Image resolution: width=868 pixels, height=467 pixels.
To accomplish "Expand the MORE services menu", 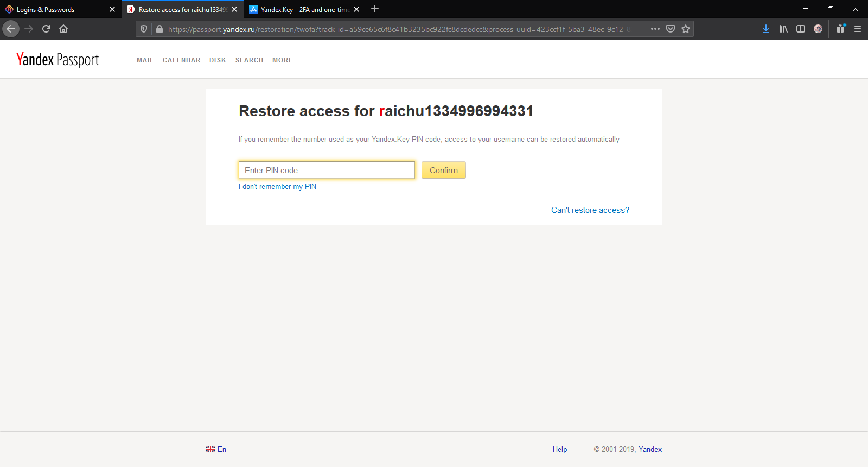I will (x=282, y=60).
